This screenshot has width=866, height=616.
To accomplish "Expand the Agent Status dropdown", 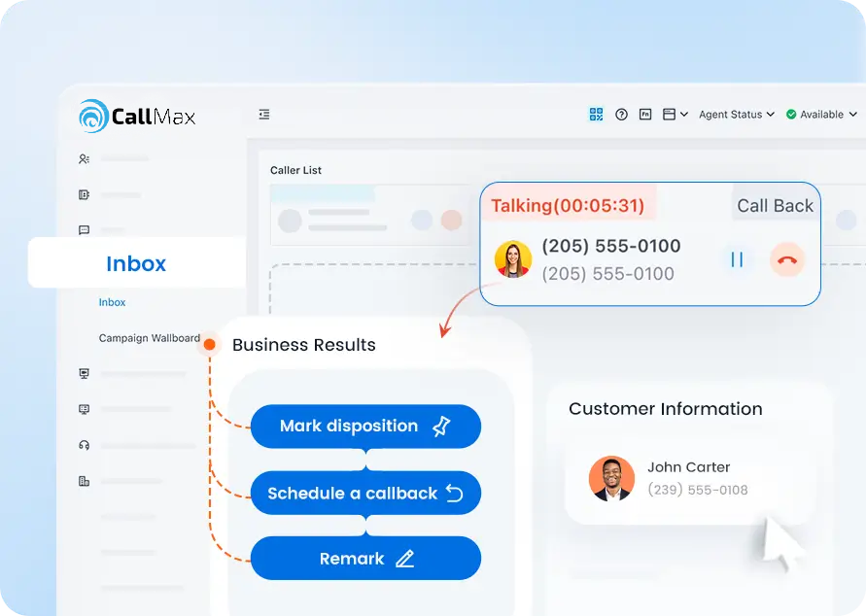I will point(737,115).
